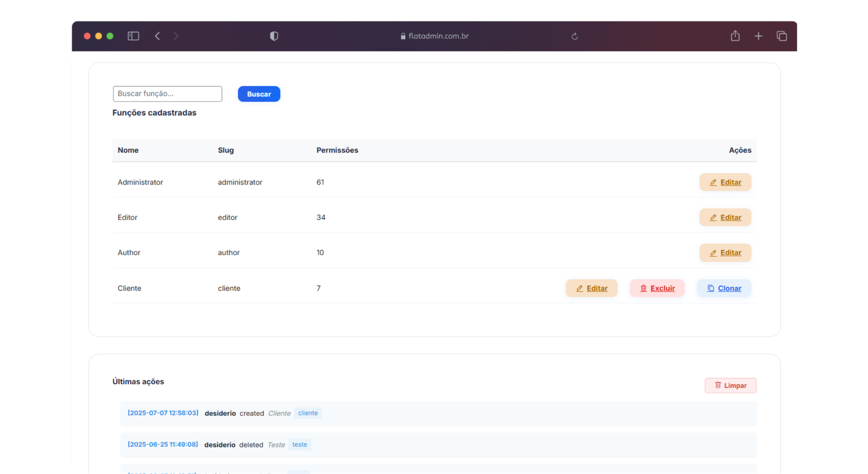Click the Ações column header

[740, 150]
